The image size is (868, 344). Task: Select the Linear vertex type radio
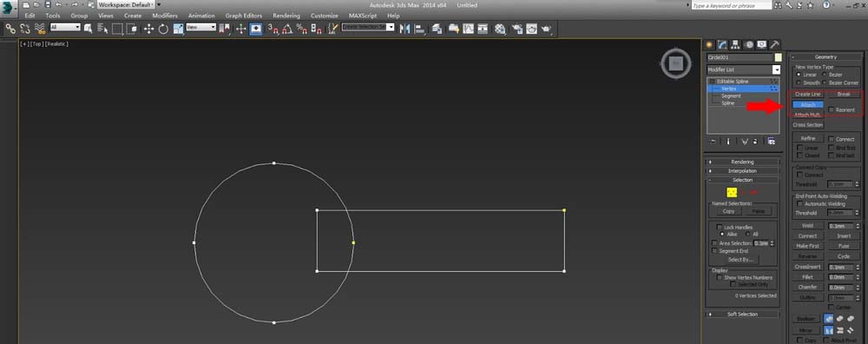[x=799, y=75]
